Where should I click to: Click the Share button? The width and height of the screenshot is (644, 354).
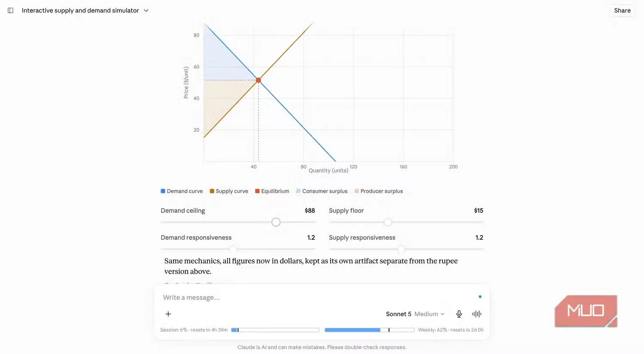[622, 10]
